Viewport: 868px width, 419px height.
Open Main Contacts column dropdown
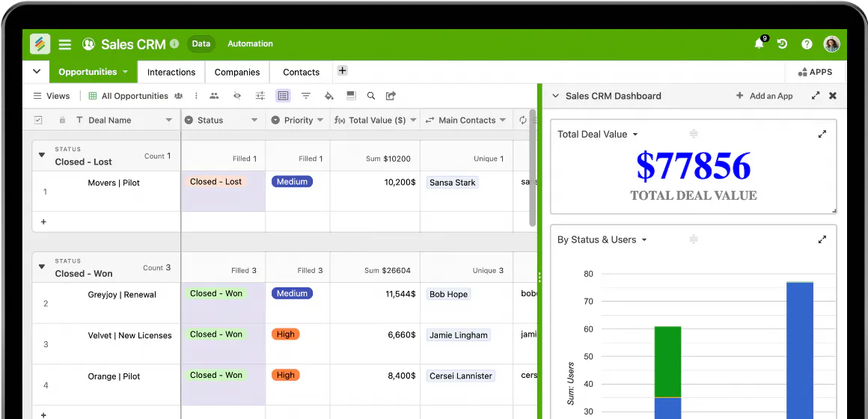point(503,120)
